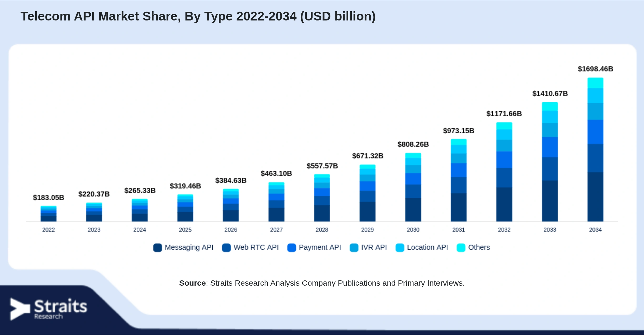Click the Messaging API legend swatch

(157, 248)
